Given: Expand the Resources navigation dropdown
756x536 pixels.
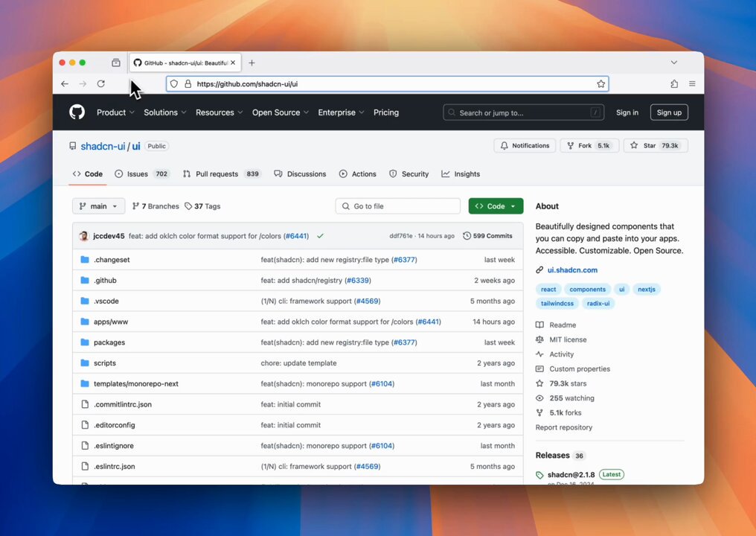Looking at the screenshot, I should coord(219,112).
